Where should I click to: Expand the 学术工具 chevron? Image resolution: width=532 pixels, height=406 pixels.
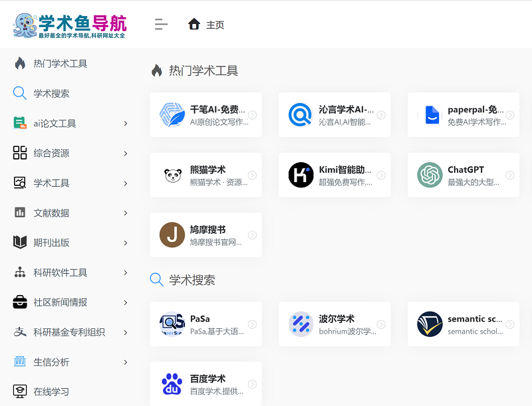(126, 183)
